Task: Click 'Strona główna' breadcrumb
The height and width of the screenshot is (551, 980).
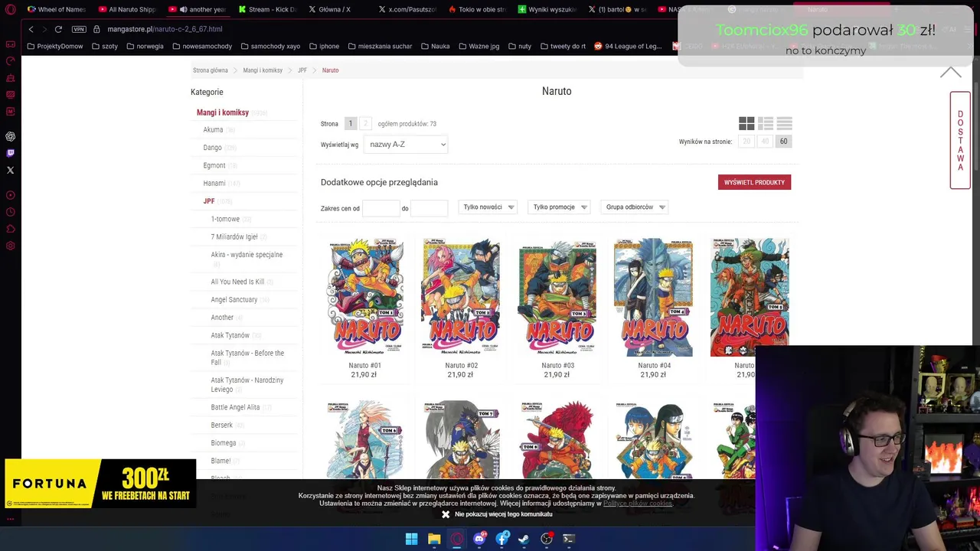Action: point(211,70)
